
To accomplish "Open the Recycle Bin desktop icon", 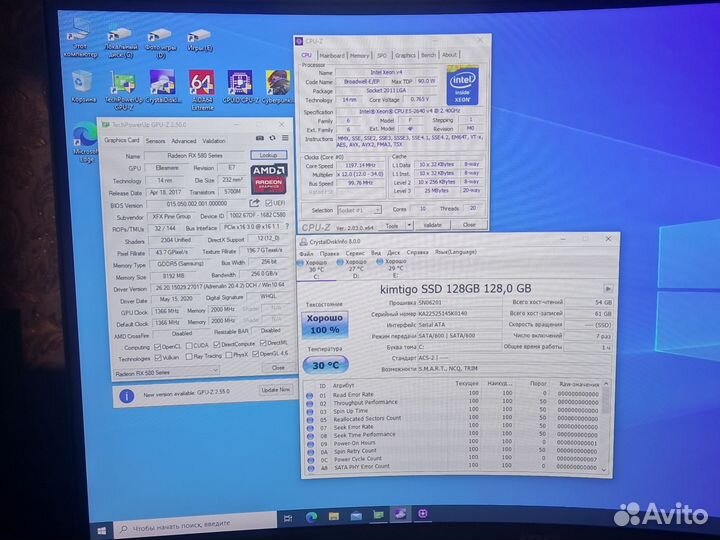I will click(x=83, y=87).
